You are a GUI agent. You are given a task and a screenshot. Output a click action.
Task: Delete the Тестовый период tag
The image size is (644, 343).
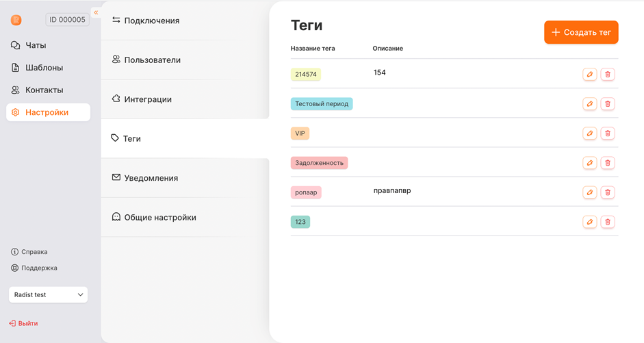(608, 104)
